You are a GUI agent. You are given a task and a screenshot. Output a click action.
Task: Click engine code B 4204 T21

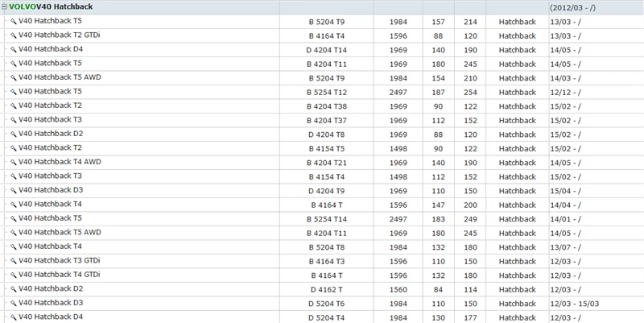(x=327, y=163)
